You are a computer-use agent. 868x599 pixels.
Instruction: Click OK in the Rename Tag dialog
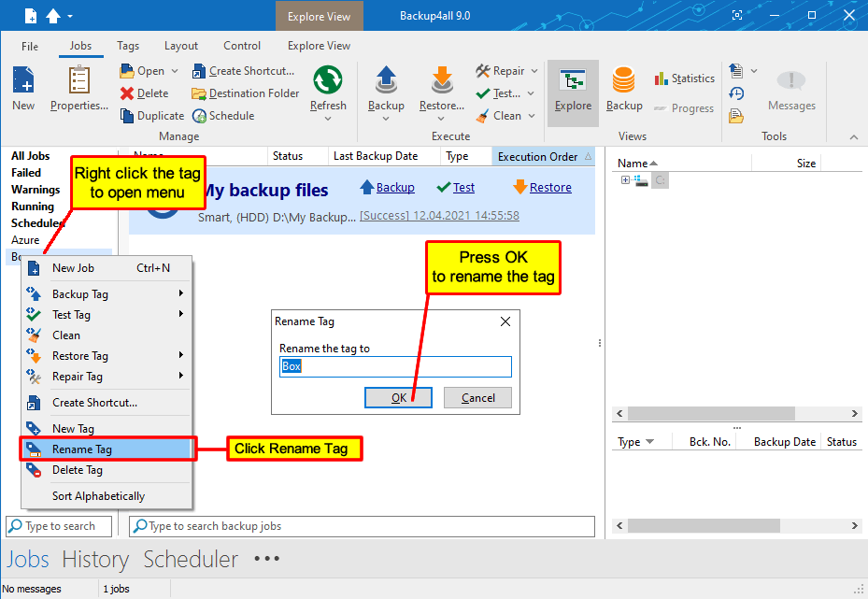pos(398,397)
